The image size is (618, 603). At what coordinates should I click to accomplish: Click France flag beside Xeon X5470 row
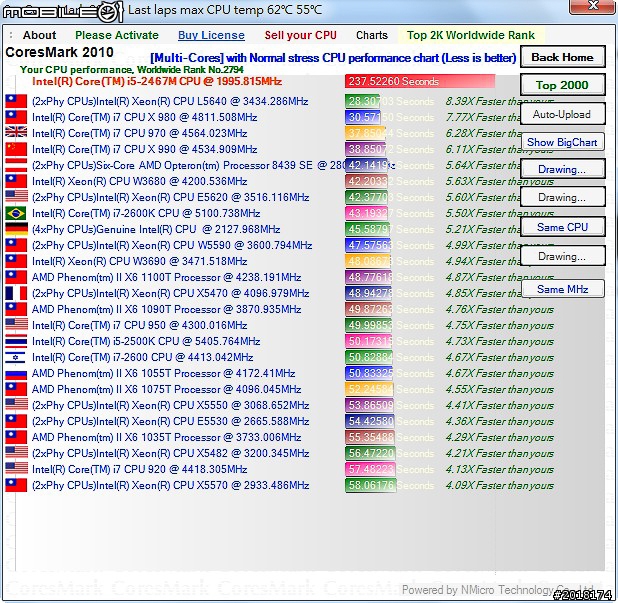point(16,293)
